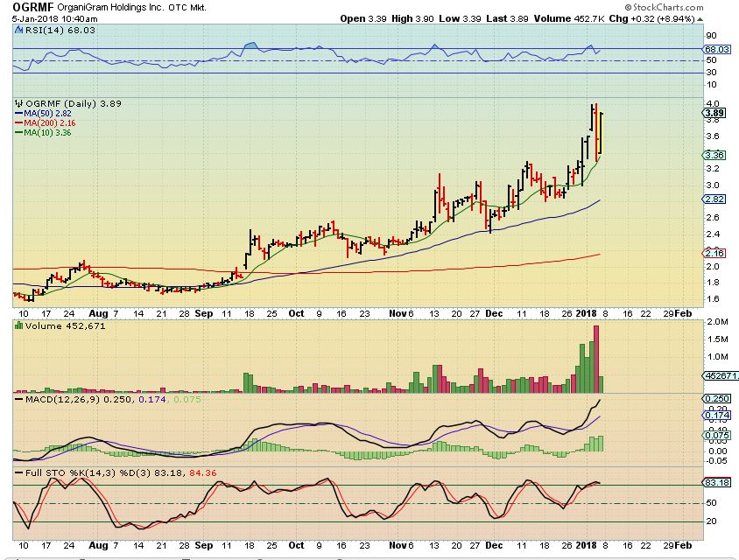The image size is (739, 560).
Task: Click the black line marker before Full STO
Action: click(19, 472)
